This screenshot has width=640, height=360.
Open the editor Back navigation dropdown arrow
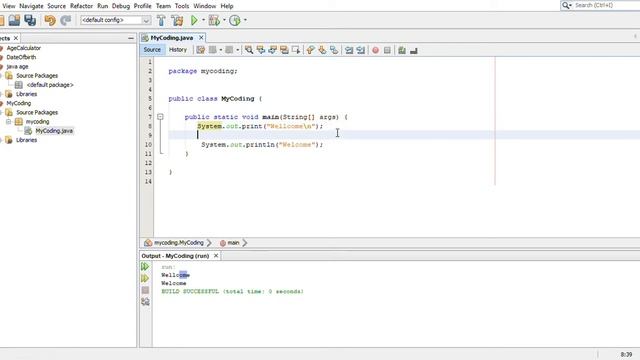click(x=221, y=50)
